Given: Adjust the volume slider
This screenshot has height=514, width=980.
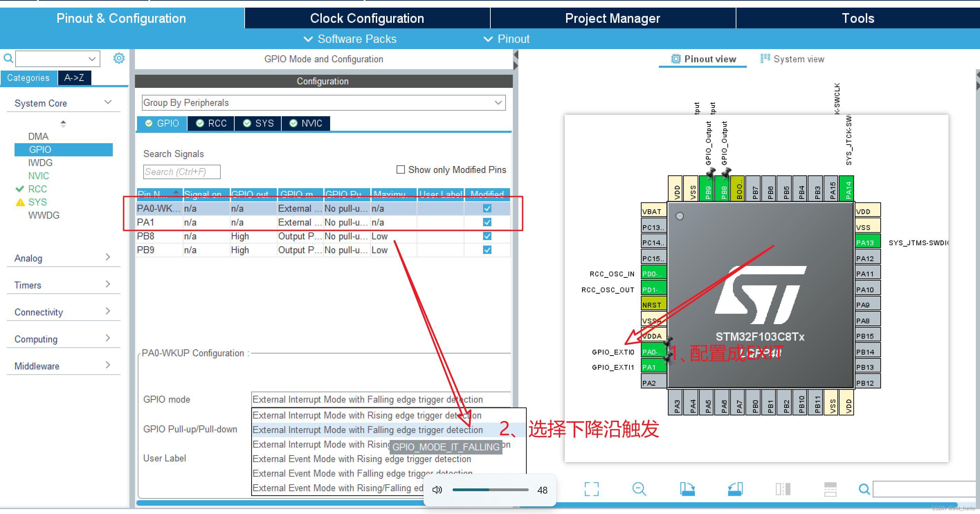Looking at the screenshot, I should coord(490,490).
